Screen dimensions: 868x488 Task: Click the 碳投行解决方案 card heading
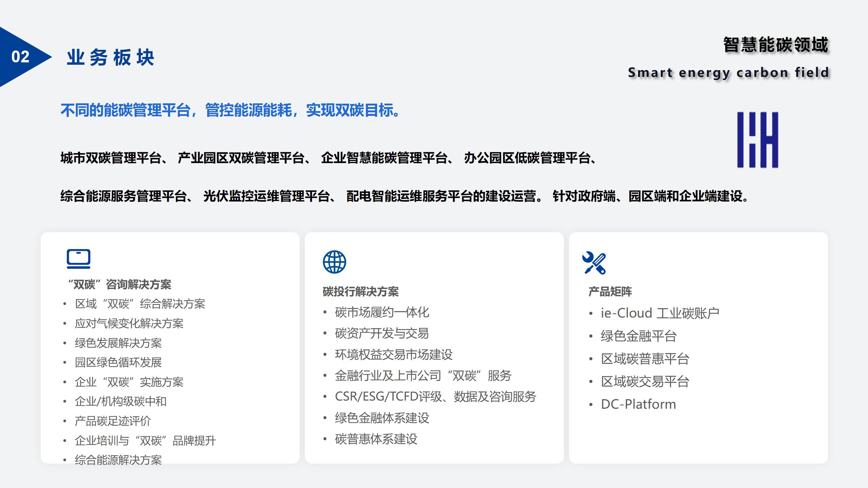(360, 291)
